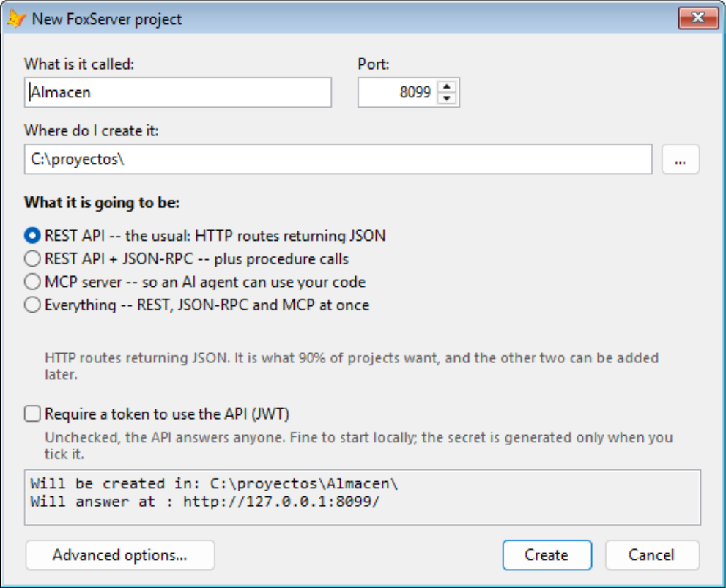Click the FoxServer fox icon in title bar
Image resolution: width=726 pixels, height=588 pixels.
pyautogui.click(x=15, y=18)
